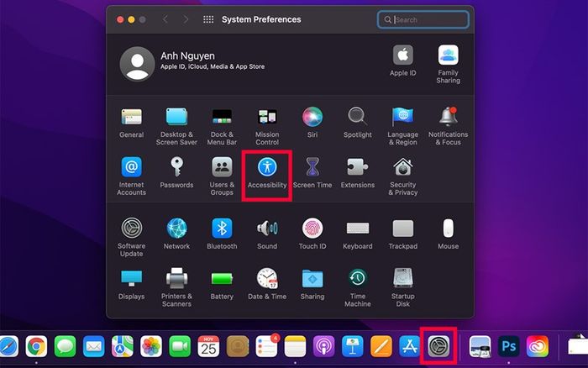588x368 pixels.
Task: Open Accessibility preferences
Action: pos(267,173)
